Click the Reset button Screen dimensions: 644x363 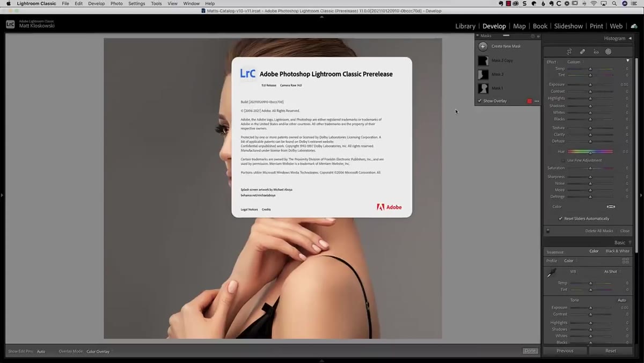[611, 351]
